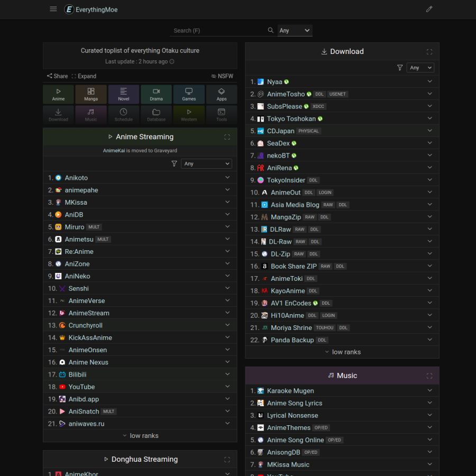
Task: Open the YouTube streaming link
Action: pos(81,387)
